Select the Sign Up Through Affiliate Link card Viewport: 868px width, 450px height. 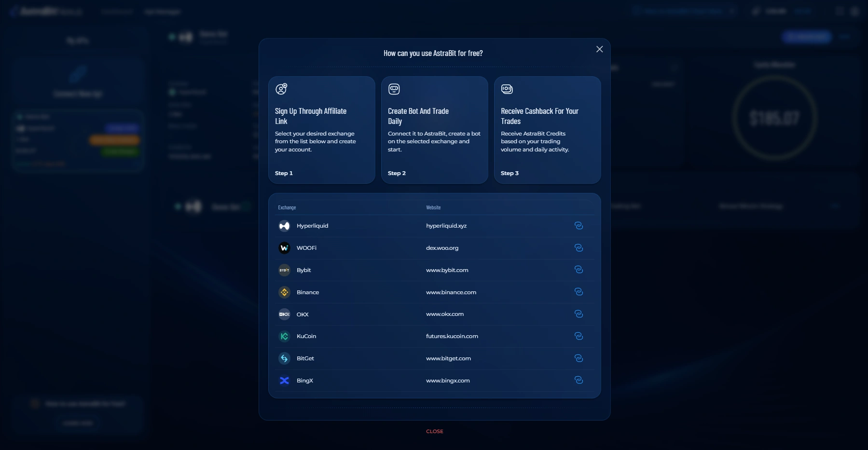click(x=322, y=130)
